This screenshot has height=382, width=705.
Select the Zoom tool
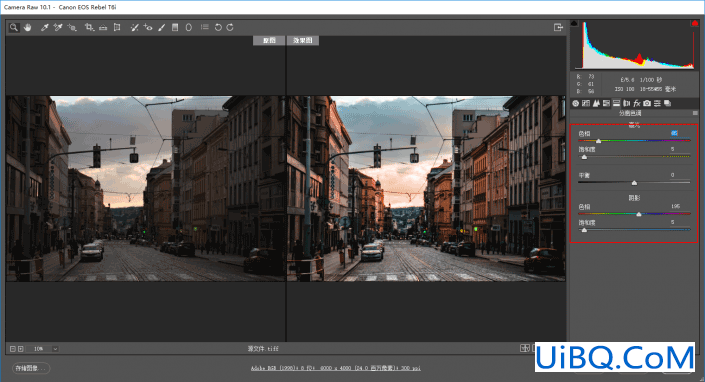14,27
